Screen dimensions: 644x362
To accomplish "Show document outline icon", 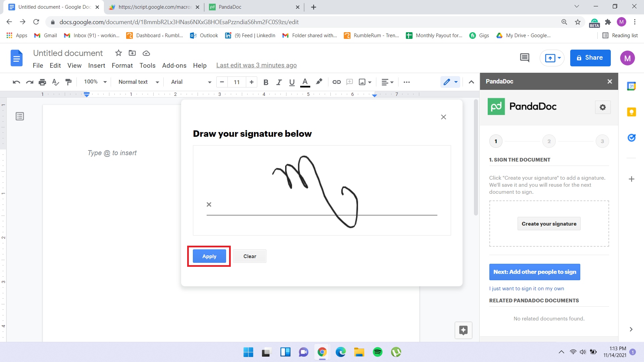I will 20,116.
